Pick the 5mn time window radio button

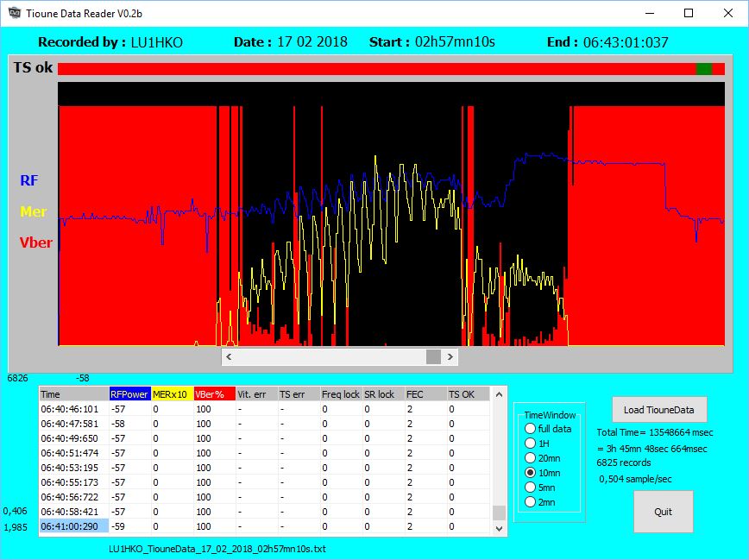(x=530, y=488)
